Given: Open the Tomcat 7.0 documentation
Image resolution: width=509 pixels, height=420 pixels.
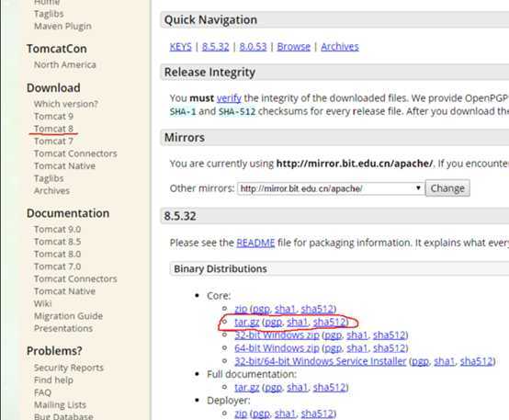Looking at the screenshot, I should click(58, 267).
